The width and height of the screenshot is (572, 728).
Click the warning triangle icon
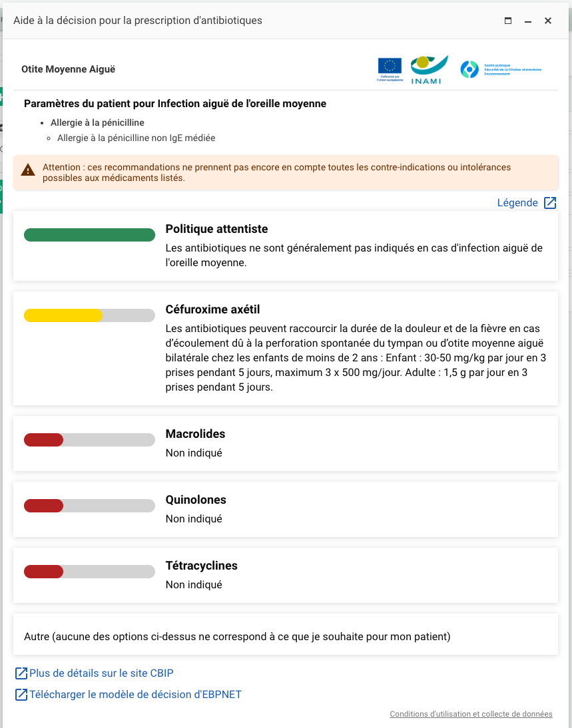(x=28, y=170)
